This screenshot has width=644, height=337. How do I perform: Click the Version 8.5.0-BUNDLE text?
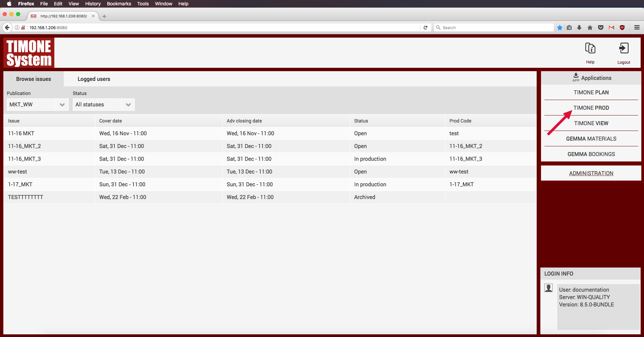click(586, 304)
